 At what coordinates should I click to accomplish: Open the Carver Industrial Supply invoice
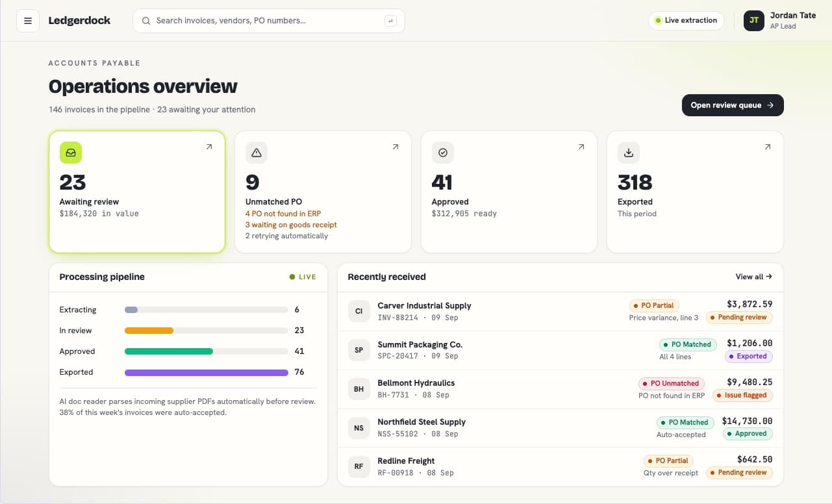(x=561, y=311)
